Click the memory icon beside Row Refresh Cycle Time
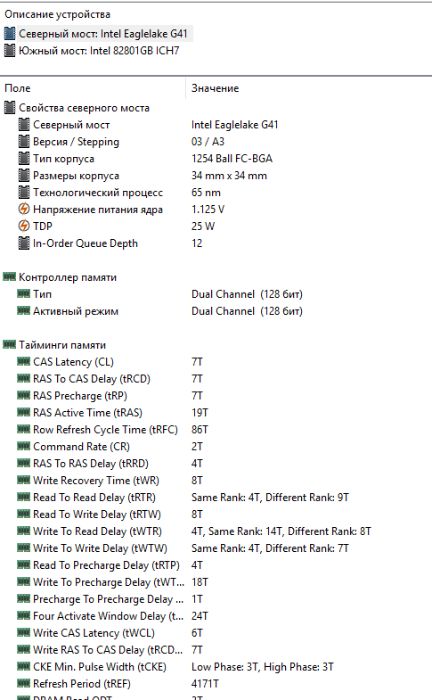Viewport: 432px width, 700px height. [24, 430]
